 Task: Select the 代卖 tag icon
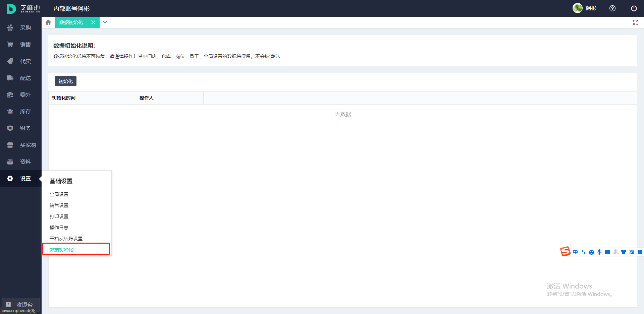point(10,61)
